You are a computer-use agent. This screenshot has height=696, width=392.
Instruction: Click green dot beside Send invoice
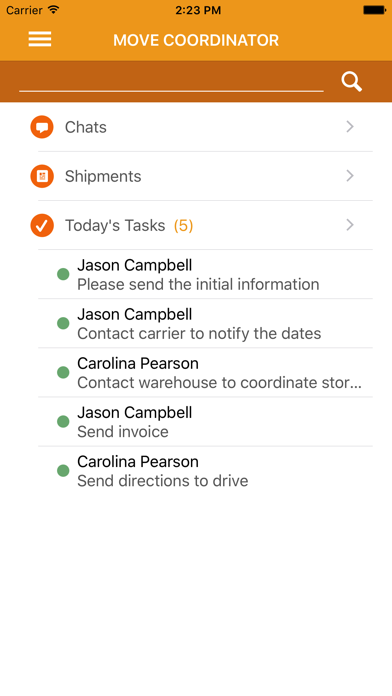[x=63, y=421]
